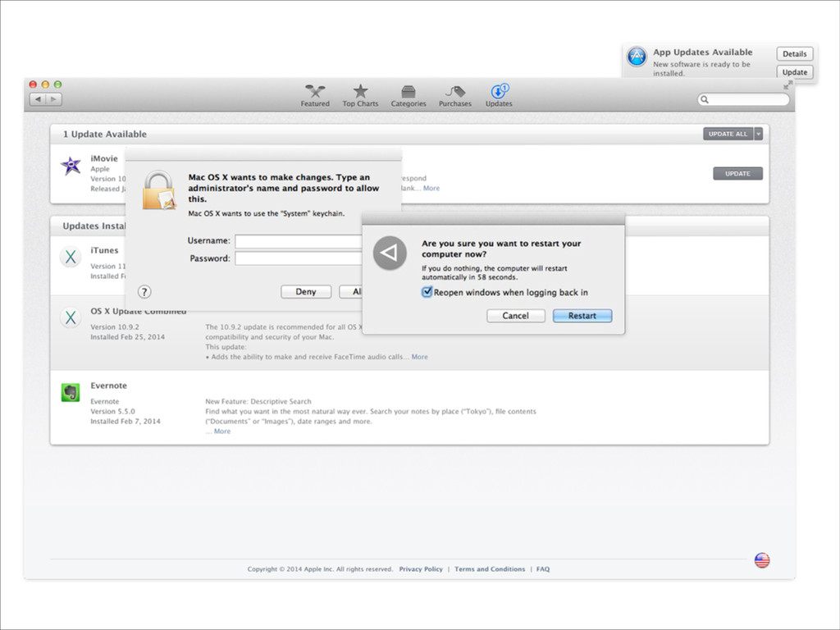840x630 pixels.
Task: Click App Store icon in the notification
Action: [x=637, y=57]
